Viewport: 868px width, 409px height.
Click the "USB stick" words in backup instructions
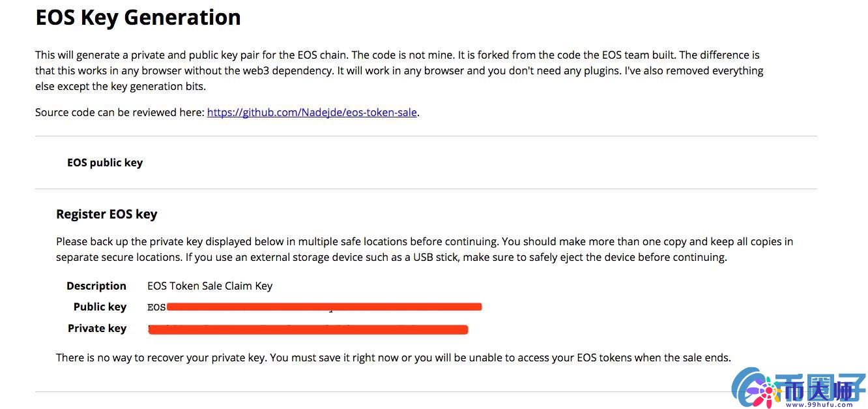click(x=436, y=257)
